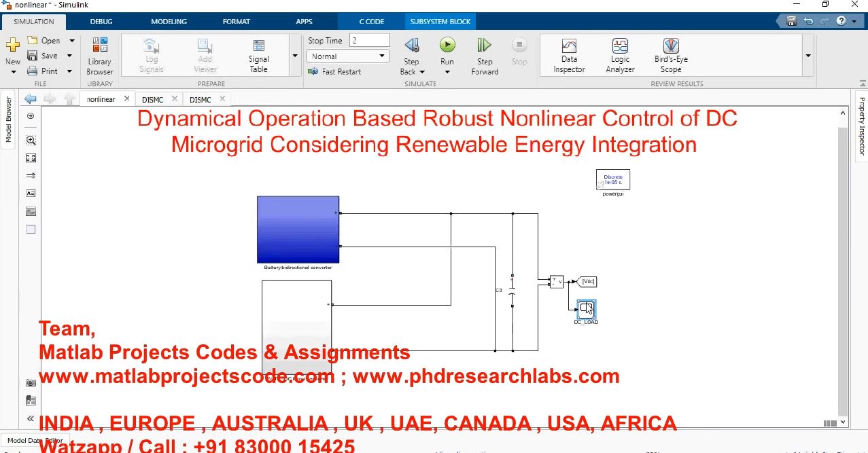Screen dimensions: 868x453
Task: Click the Step Forward icon
Action: click(x=484, y=46)
